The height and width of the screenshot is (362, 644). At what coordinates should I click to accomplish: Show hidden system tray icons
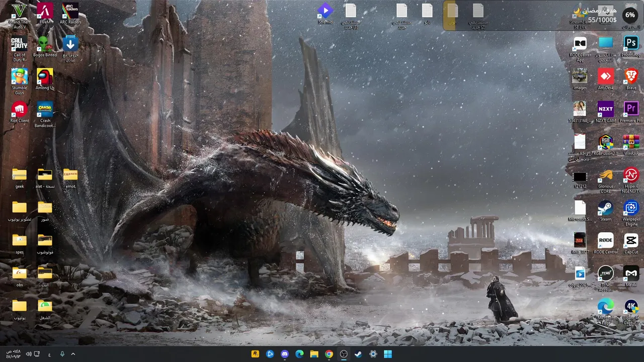click(x=73, y=354)
